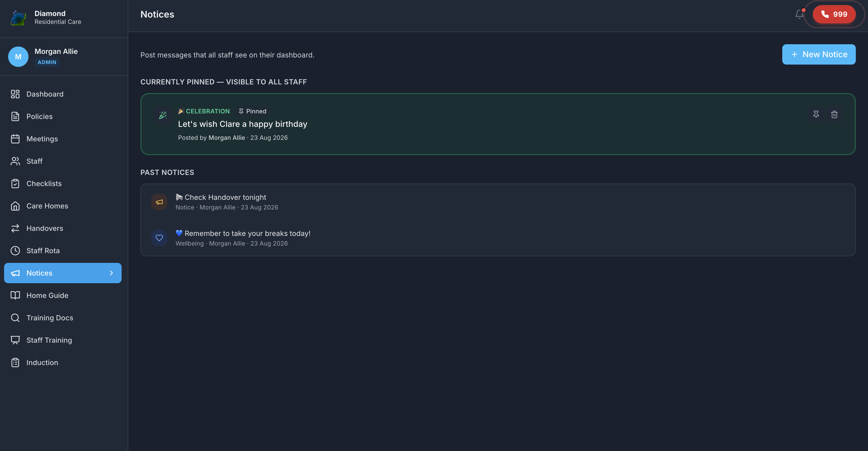Click the Diamond Residential Care logo

click(18, 18)
